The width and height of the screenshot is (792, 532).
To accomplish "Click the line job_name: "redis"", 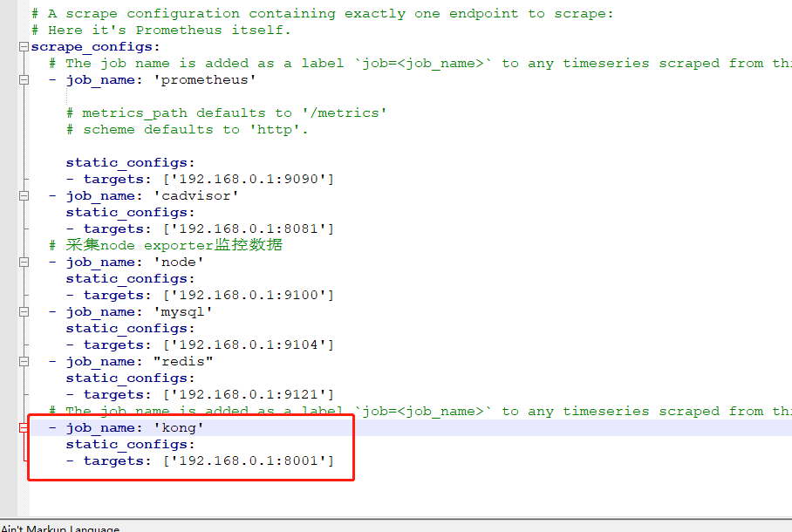I will click(x=130, y=362).
